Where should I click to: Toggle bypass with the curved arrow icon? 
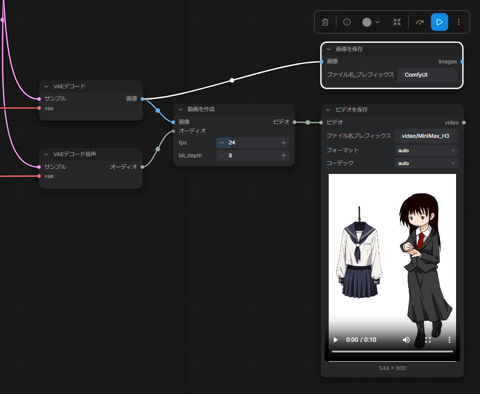(420, 22)
